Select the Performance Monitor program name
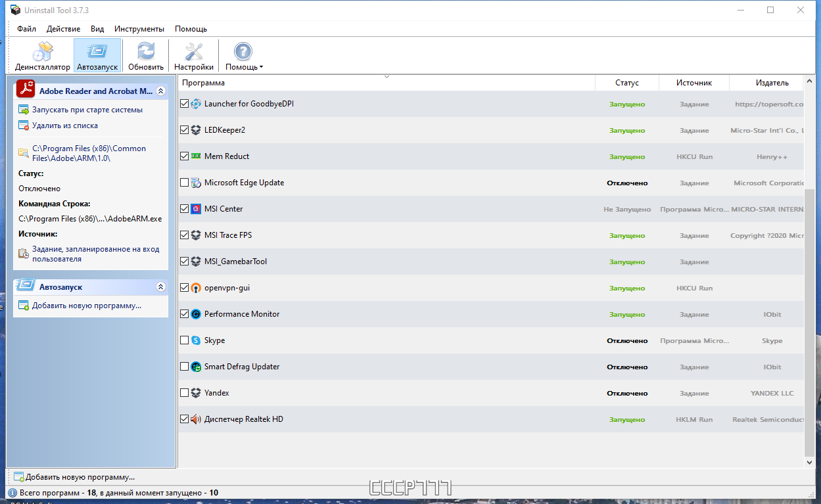821x504 pixels. 242,314
